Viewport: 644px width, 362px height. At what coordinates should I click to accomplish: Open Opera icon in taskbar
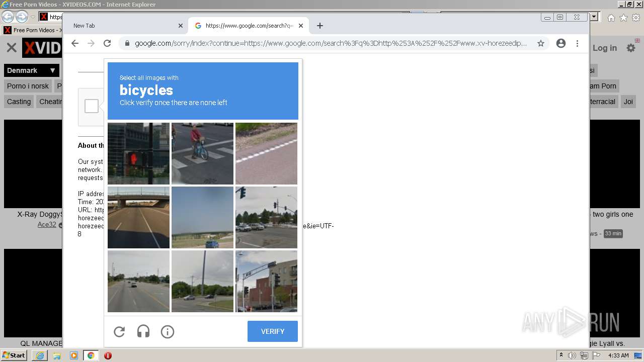(x=108, y=355)
